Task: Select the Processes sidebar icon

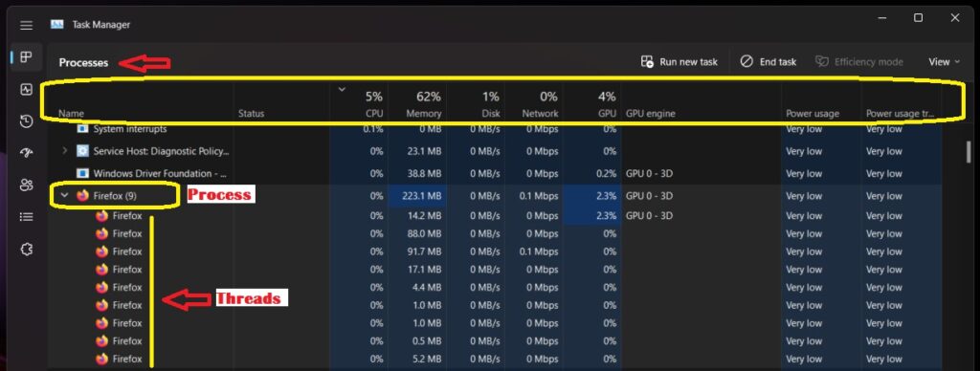Action: [x=26, y=57]
